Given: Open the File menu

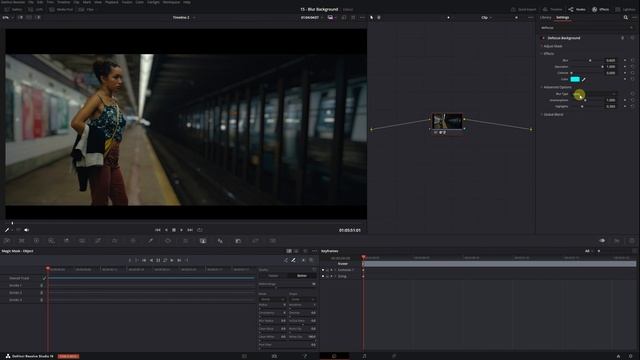Looking at the screenshot, I should (31, 2).
